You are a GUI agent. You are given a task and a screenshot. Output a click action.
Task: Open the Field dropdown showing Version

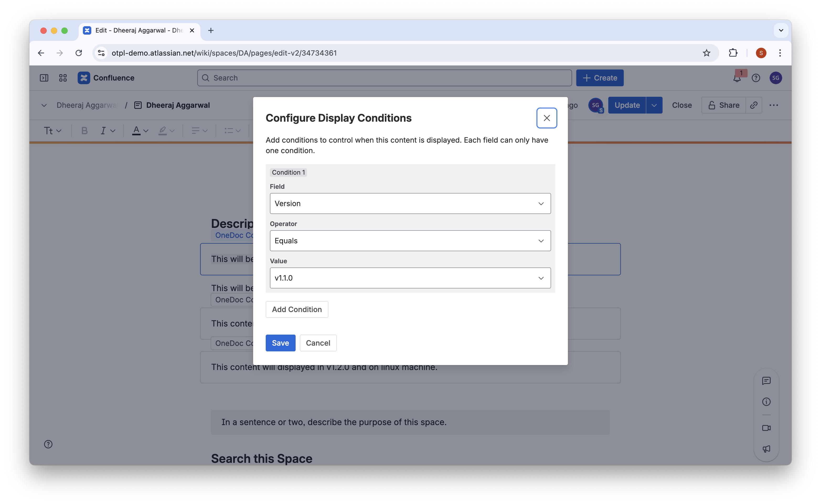410,203
